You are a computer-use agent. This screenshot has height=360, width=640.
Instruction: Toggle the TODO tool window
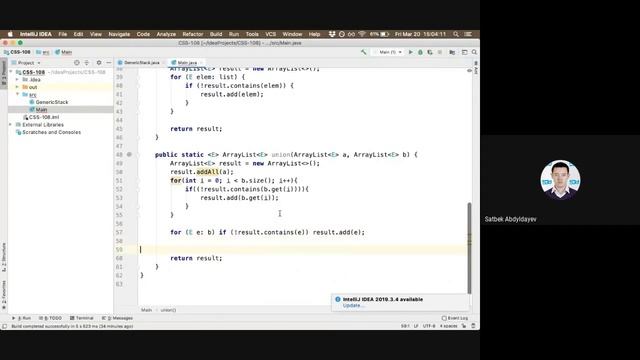[50, 318]
